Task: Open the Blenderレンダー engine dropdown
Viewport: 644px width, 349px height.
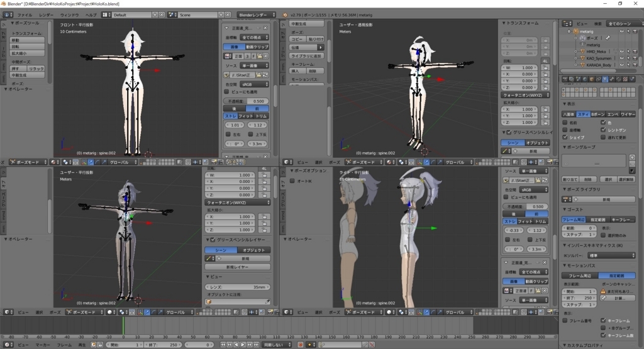Action: [257, 15]
